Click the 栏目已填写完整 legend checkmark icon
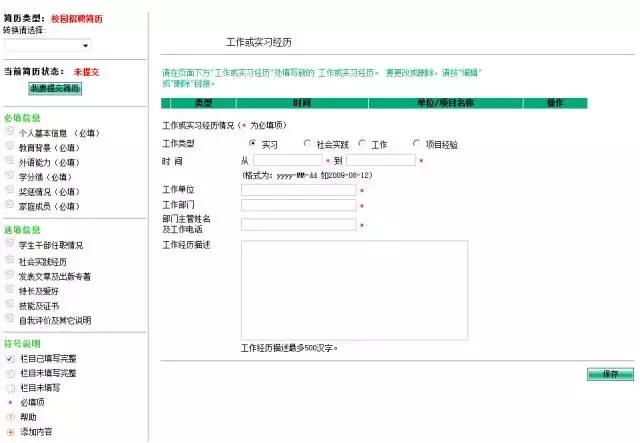Viewport: 640px width, 443px height. pyautogui.click(x=10, y=358)
